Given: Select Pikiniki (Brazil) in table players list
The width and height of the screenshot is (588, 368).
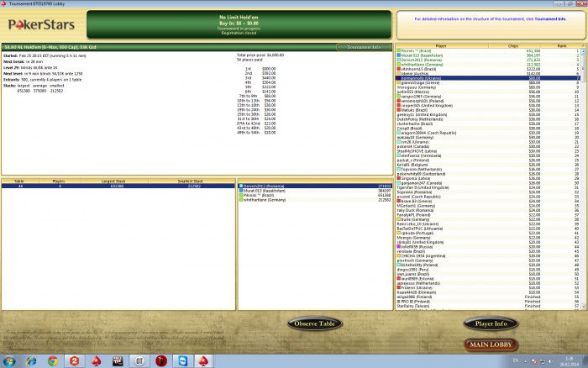Looking at the screenshot, I should pyautogui.click(x=315, y=196).
